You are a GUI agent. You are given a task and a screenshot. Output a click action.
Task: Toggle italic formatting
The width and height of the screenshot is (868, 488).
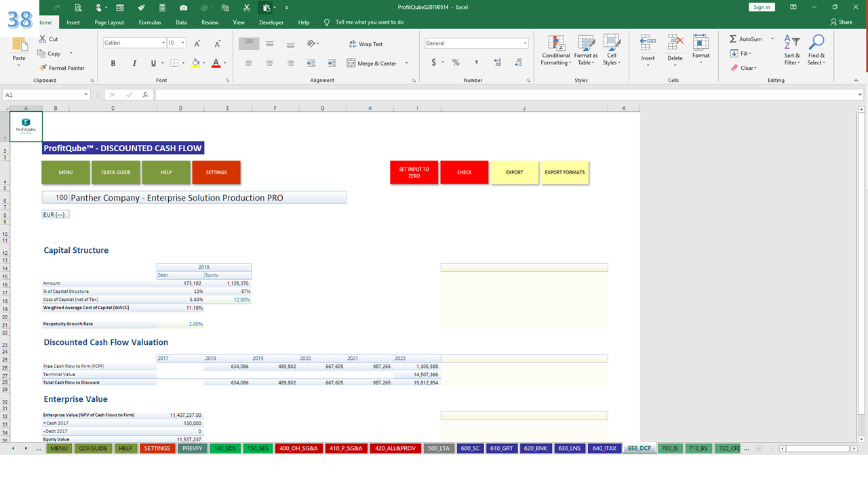tap(134, 63)
